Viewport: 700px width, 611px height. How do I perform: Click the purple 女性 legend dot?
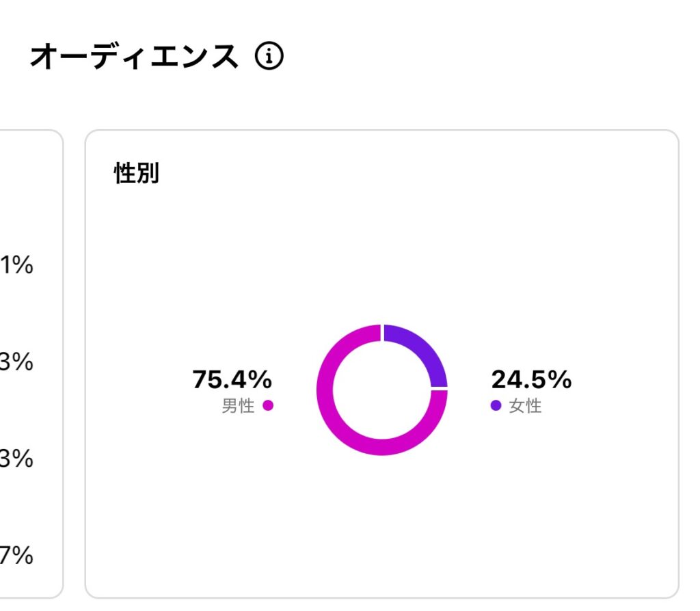tap(496, 405)
